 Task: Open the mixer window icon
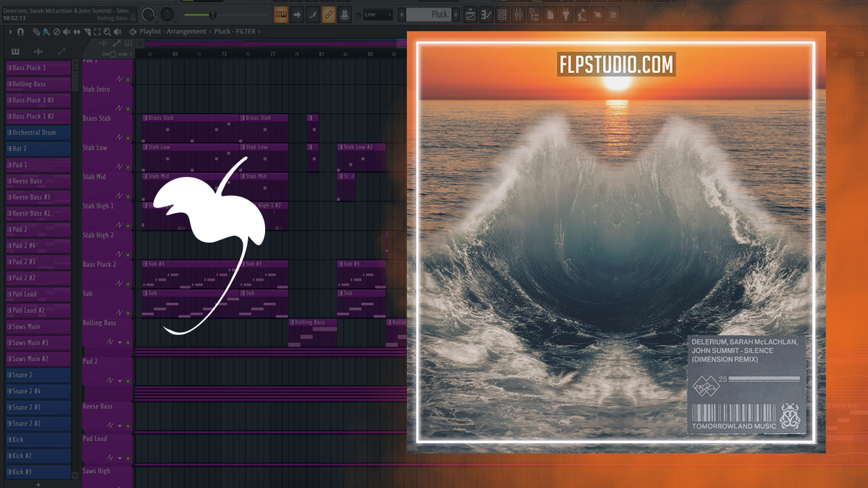(519, 14)
